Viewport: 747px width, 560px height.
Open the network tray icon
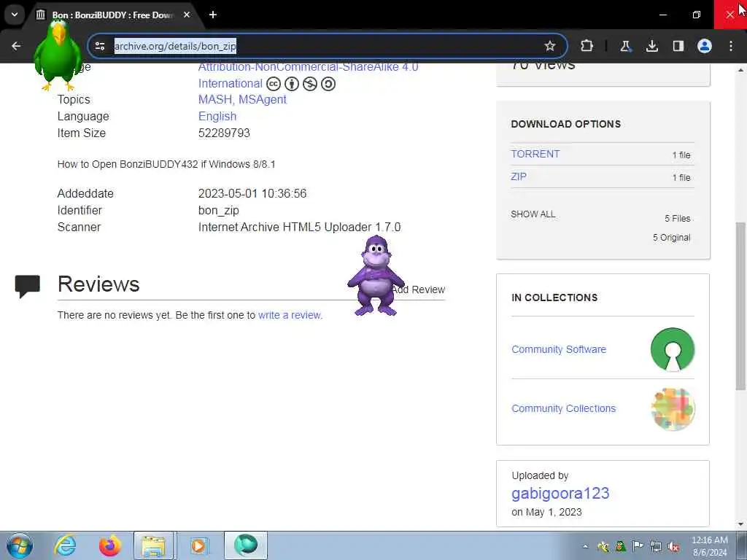pos(656,547)
